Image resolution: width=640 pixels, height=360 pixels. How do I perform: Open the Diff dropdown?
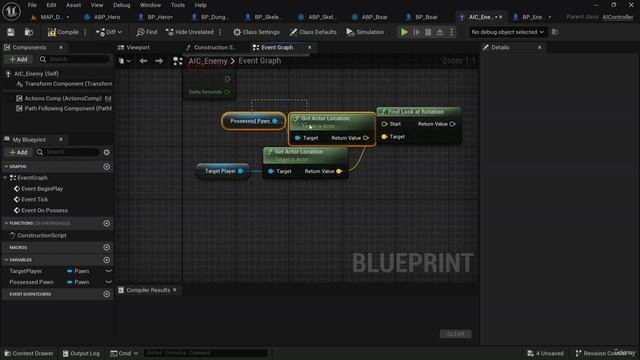[x=109, y=32]
